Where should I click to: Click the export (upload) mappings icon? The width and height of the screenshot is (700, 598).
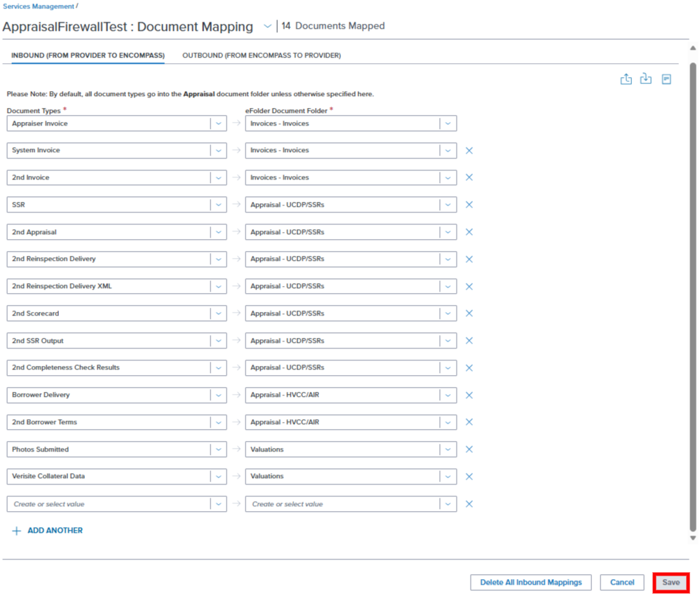pos(626,79)
